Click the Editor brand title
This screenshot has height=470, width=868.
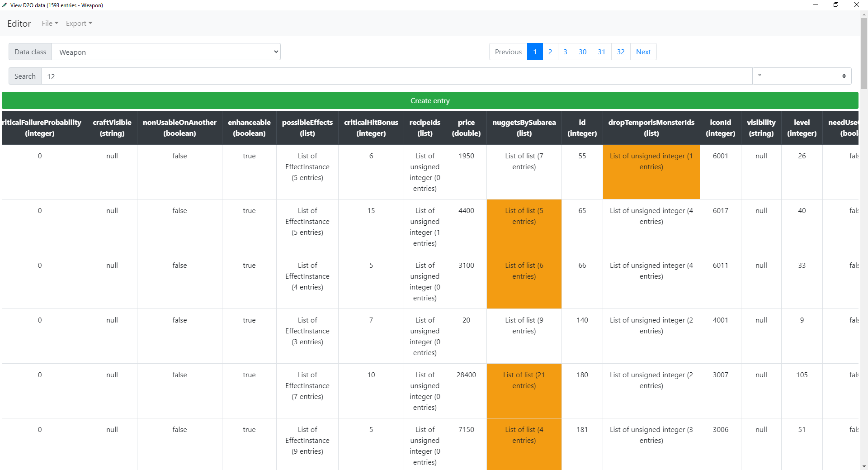[19, 24]
